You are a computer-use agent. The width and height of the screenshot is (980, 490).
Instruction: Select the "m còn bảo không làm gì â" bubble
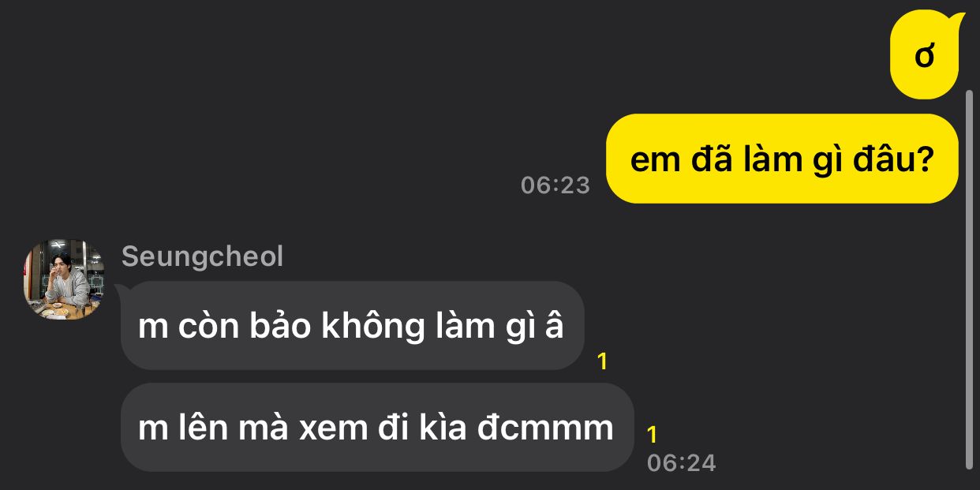pos(352,325)
